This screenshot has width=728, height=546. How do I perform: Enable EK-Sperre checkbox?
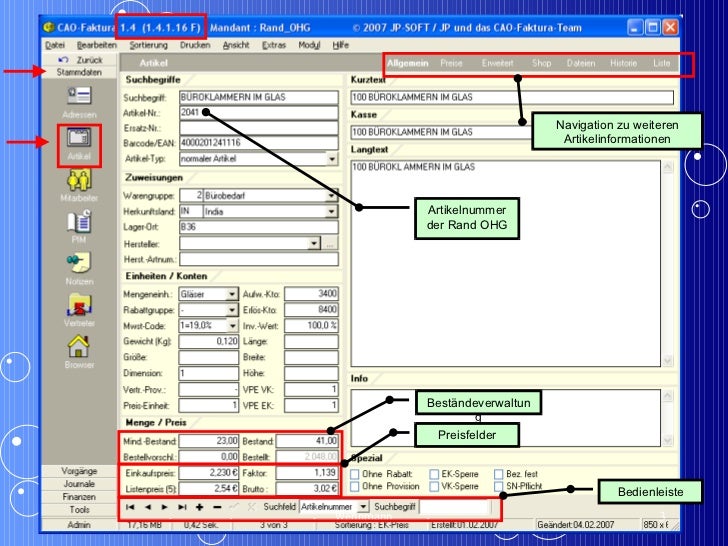click(434, 474)
